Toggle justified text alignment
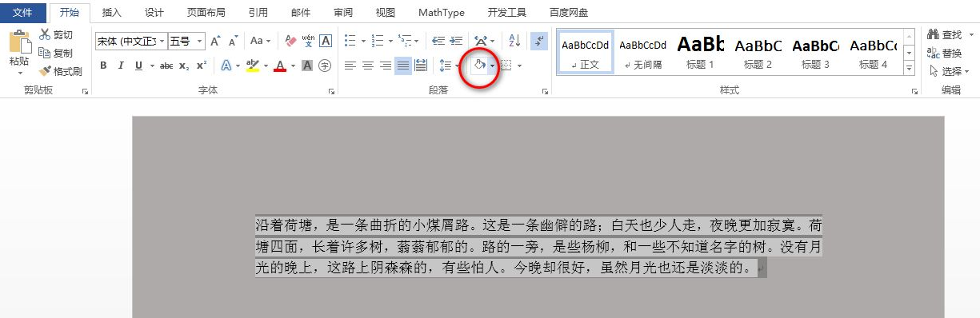Image resolution: width=980 pixels, height=318 pixels. (x=403, y=66)
